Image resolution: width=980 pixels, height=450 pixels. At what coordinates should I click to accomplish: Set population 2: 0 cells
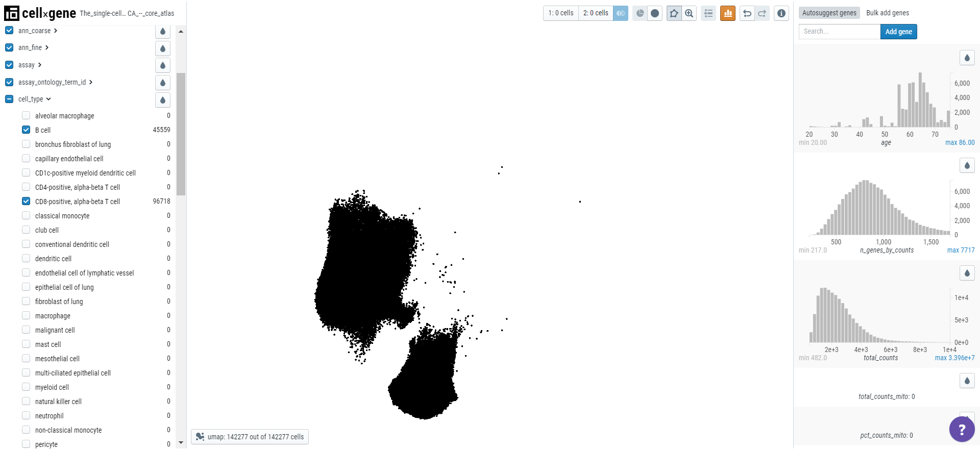596,13
